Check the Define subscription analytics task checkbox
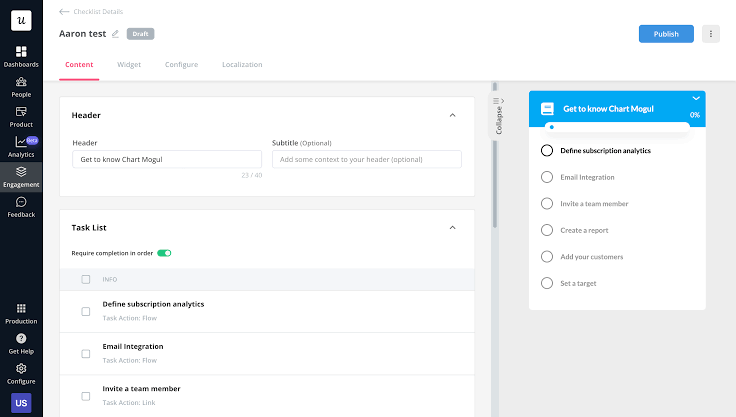The image size is (736, 417). (86, 312)
